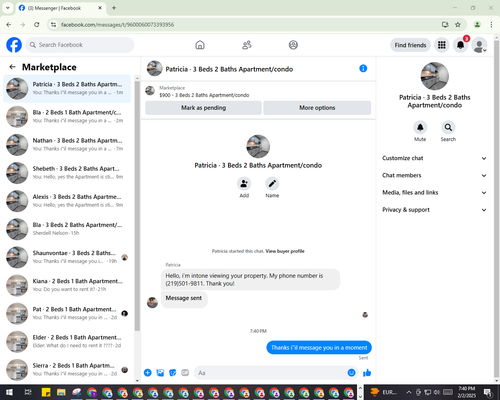
Task: Open the install app icon in address bar
Action: pos(445,24)
